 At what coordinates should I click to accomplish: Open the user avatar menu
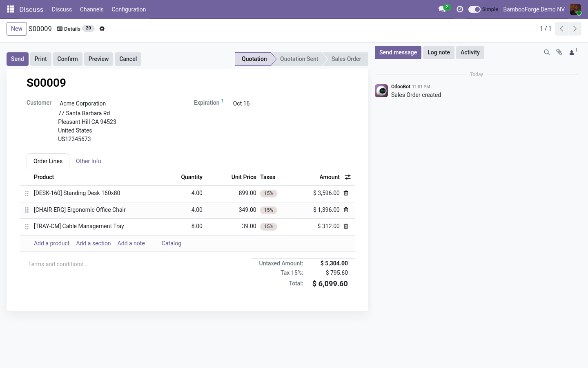coord(575,9)
